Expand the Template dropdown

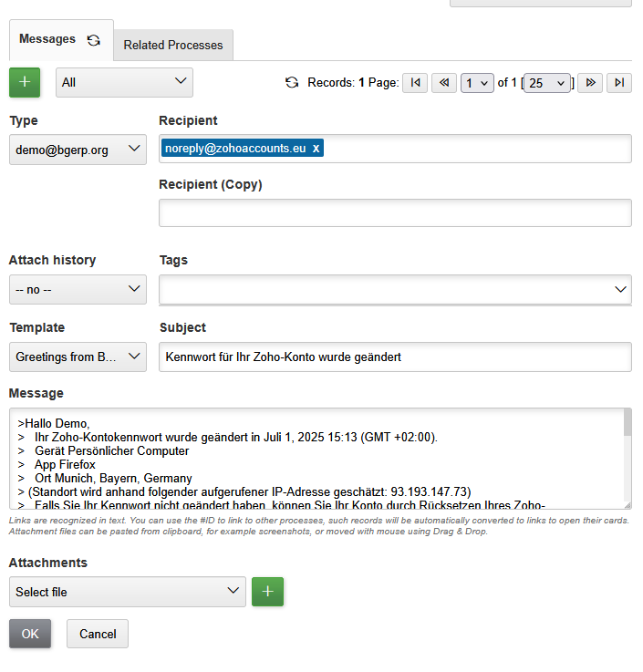78,357
